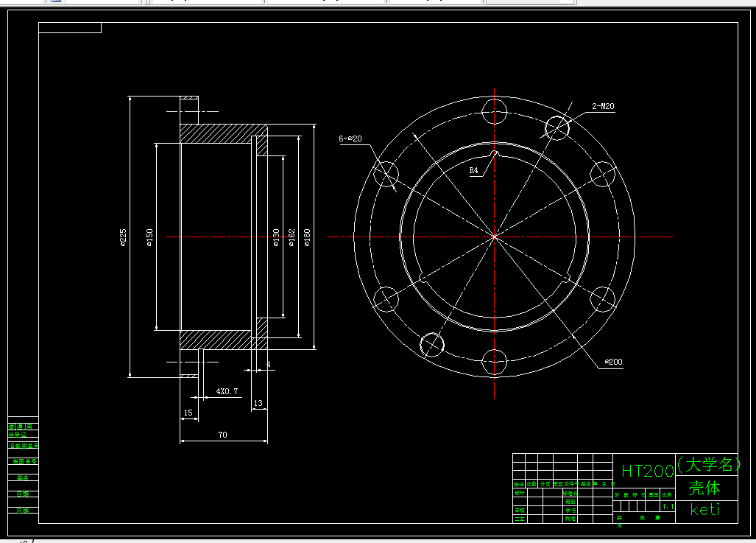Screen dimensions: 756x543
Task: Select the 4X0.7 groove dimension
Action: [x=227, y=391]
